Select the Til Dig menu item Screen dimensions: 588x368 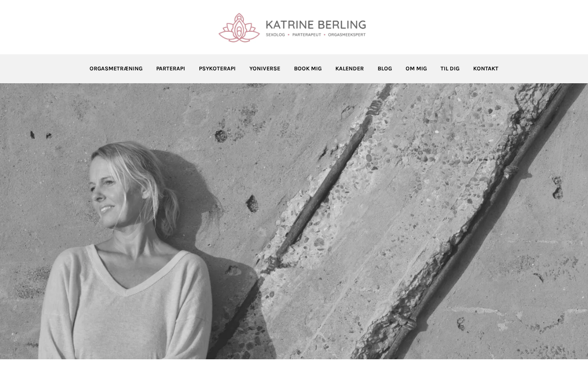tap(450, 69)
